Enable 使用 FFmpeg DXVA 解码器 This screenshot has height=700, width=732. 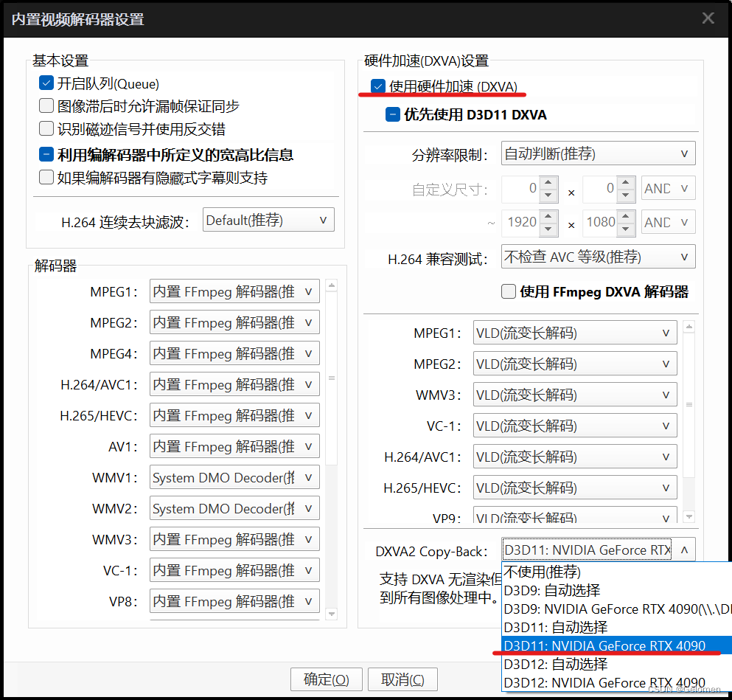[509, 291]
